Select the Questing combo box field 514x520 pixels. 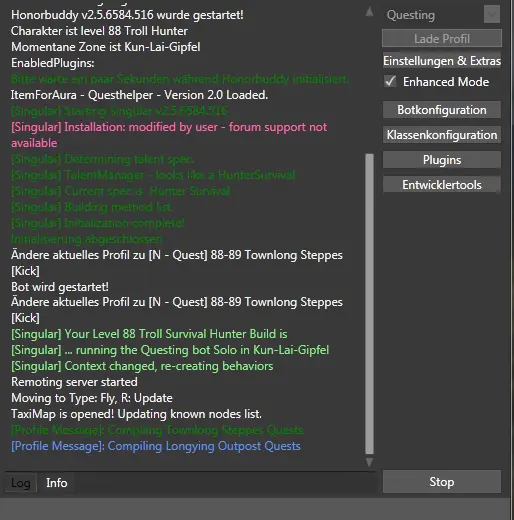[x=442, y=14]
